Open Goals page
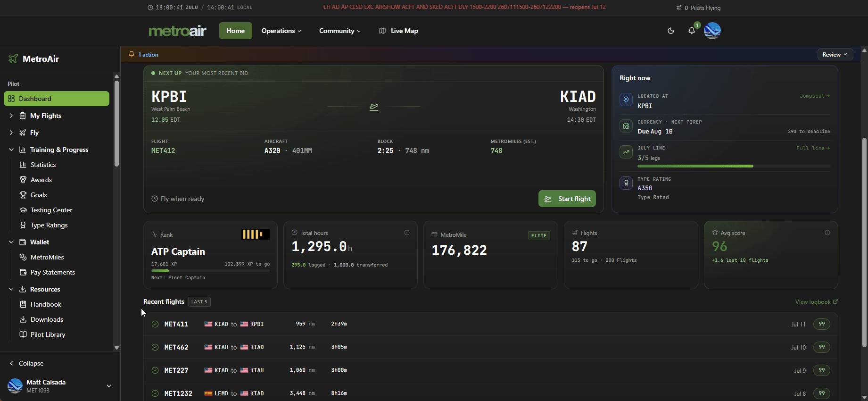This screenshot has height=401, width=868. click(x=39, y=195)
